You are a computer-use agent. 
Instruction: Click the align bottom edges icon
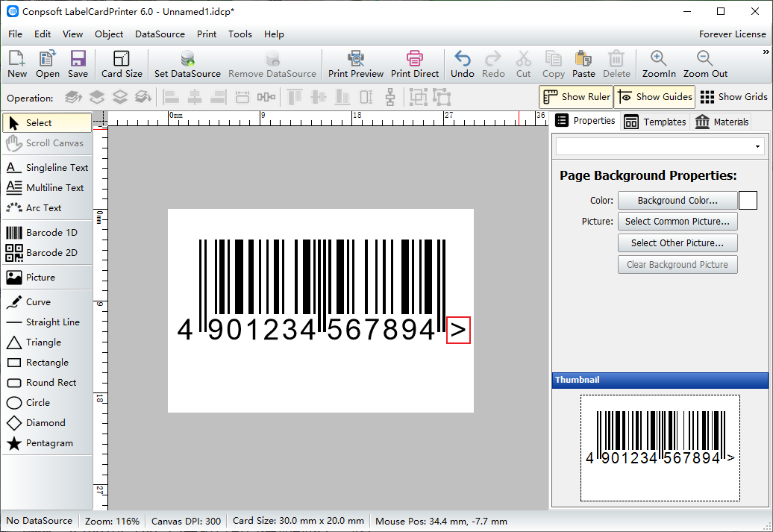342,97
